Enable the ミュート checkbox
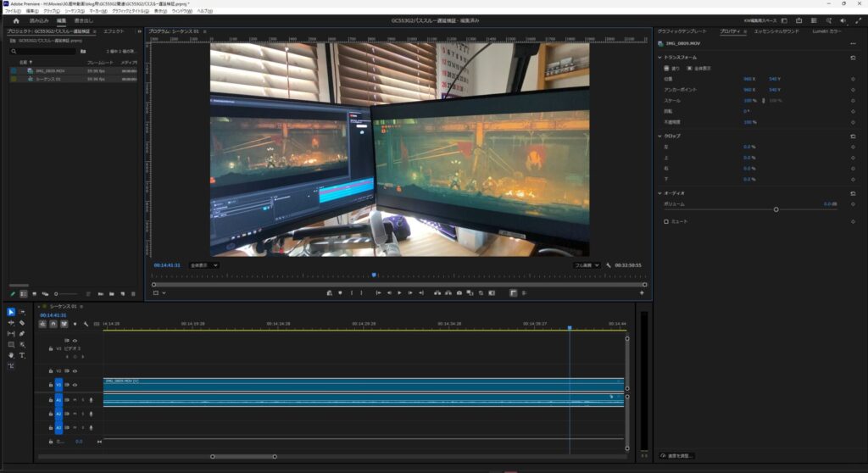The image size is (868, 473). pos(666,221)
